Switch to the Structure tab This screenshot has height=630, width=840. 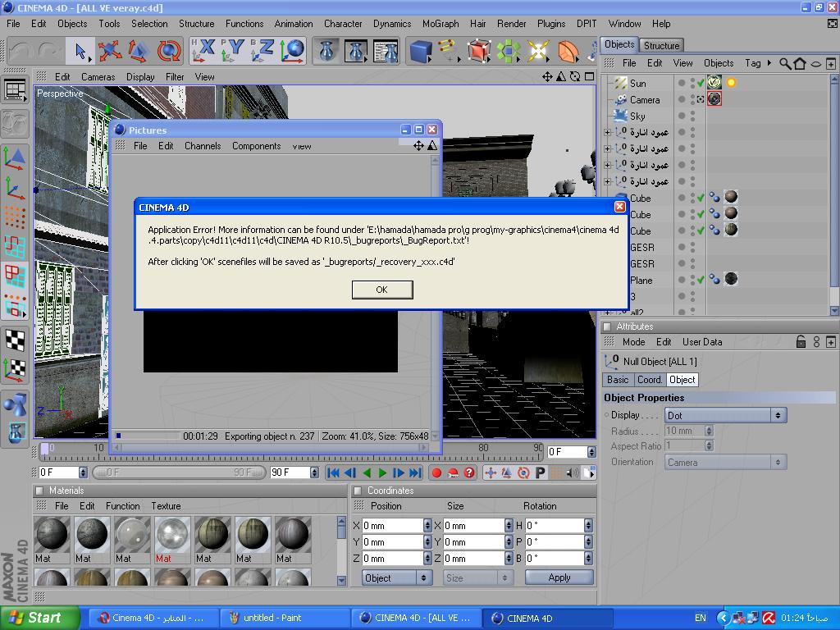point(662,46)
